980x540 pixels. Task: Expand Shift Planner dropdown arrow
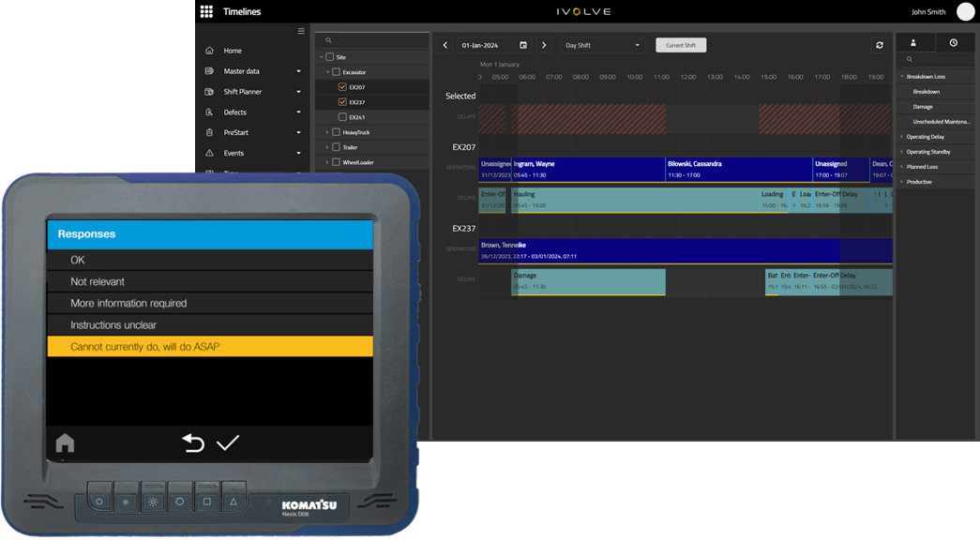click(x=299, y=92)
